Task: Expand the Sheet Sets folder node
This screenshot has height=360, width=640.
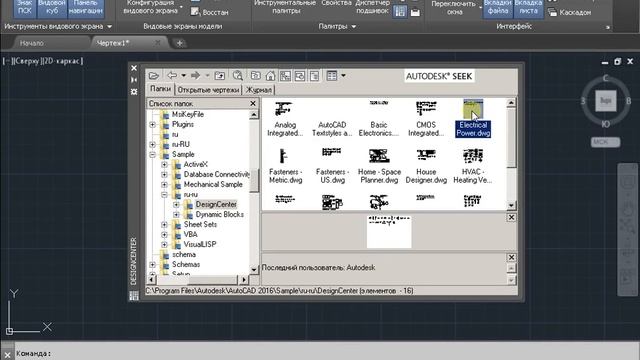Action: click(x=164, y=224)
